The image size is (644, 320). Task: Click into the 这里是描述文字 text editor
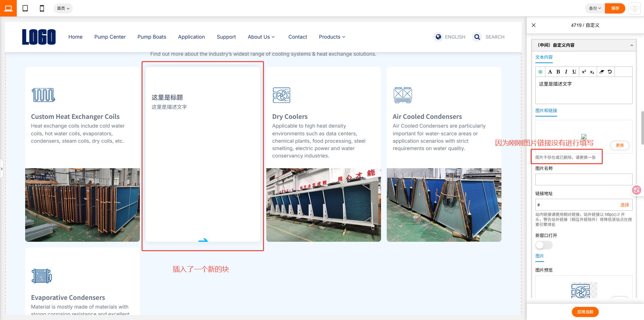tap(584, 90)
